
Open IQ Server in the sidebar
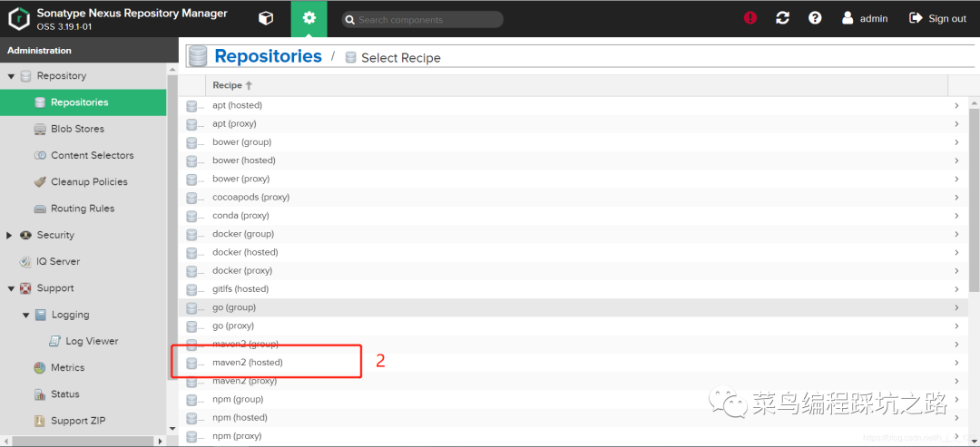[x=83, y=262]
